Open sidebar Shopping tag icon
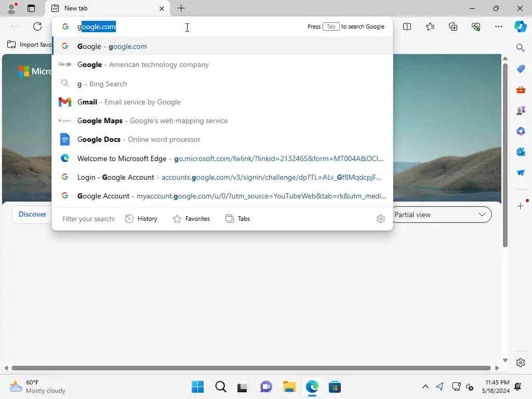The width and height of the screenshot is (532, 399). click(x=521, y=69)
